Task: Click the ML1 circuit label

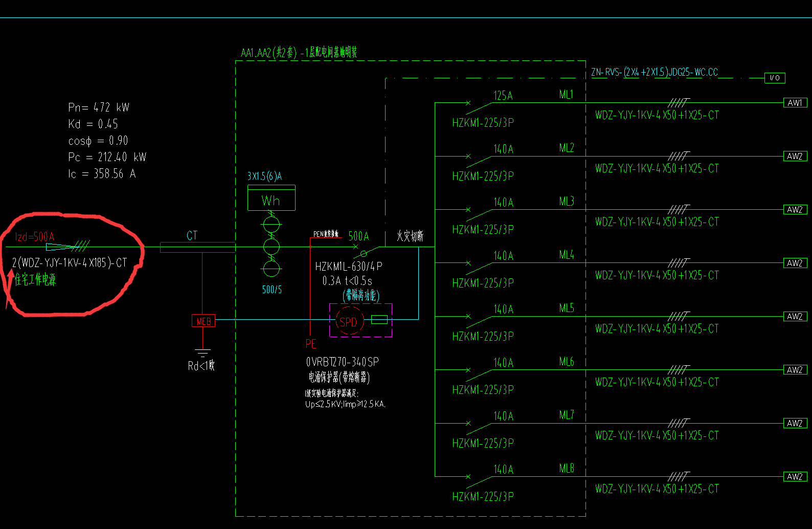Action: pos(567,95)
